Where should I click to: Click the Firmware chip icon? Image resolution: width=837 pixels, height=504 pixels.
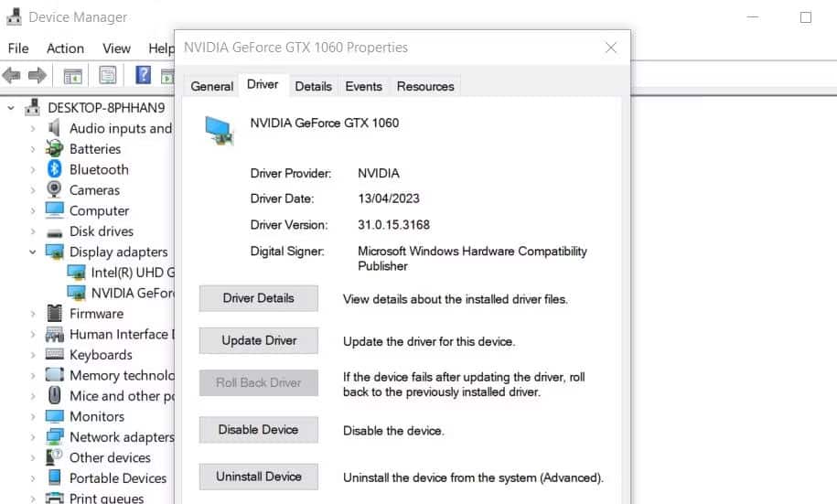pyautogui.click(x=55, y=314)
